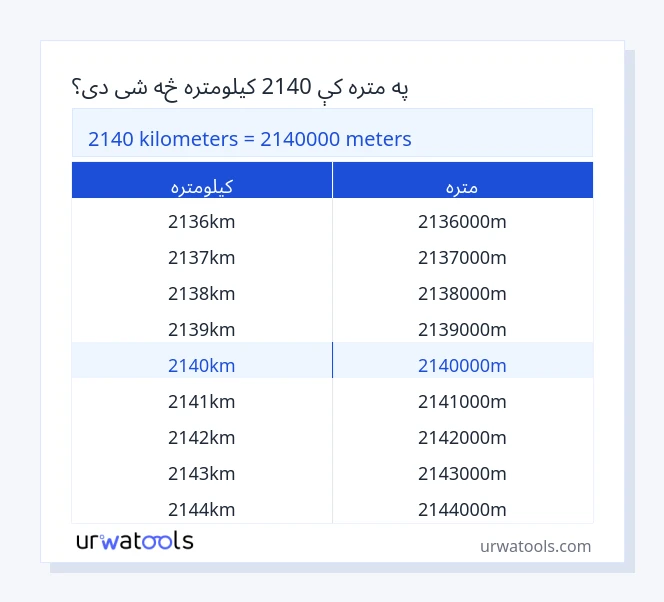
Task: Select the 2141km cell
Action: click(202, 401)
